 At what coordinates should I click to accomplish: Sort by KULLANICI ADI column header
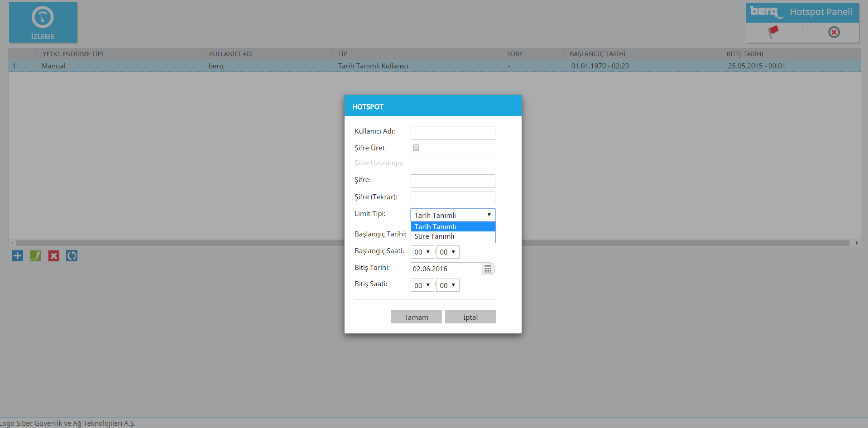(231, 54)
